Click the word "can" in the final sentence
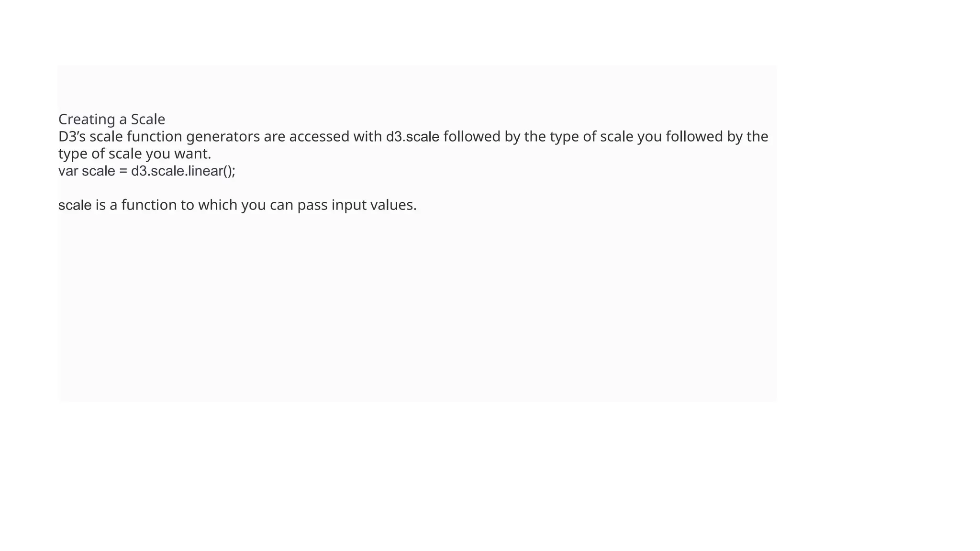 [x=281, y=205]
